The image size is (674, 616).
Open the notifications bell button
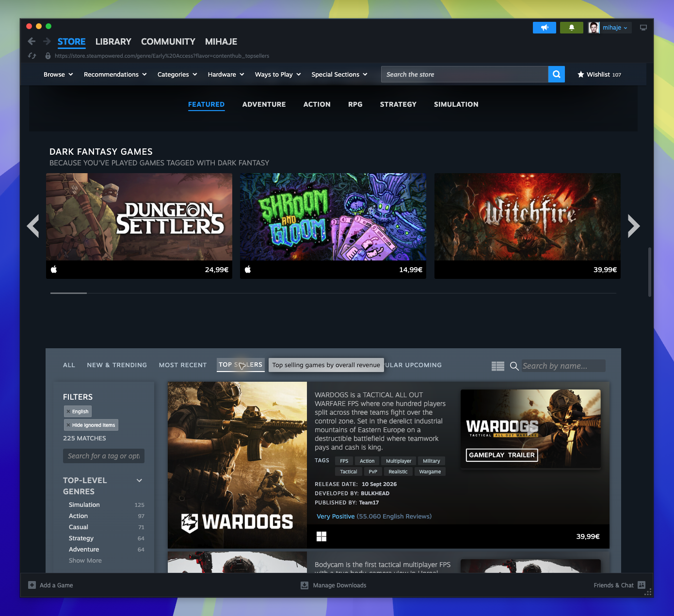tap(572, 28)
